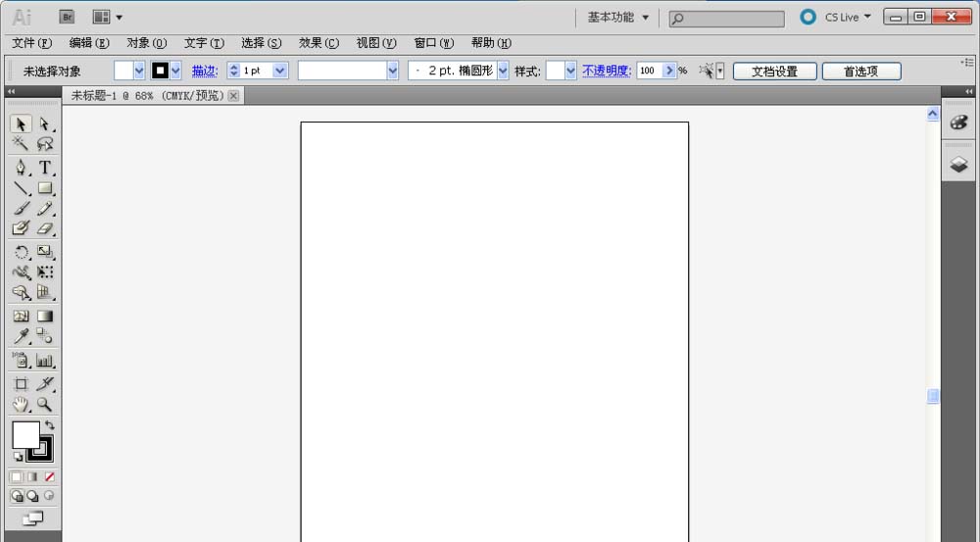Open the fill color dropdown in control bar

139,71
